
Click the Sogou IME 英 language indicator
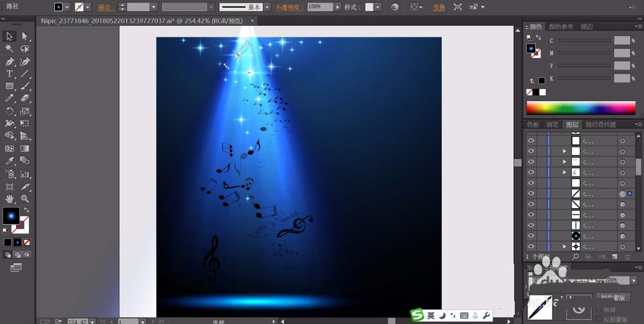[430, 316]
